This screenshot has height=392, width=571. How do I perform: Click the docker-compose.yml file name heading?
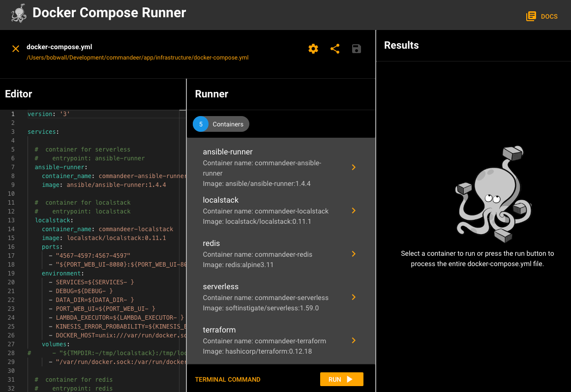60,47
